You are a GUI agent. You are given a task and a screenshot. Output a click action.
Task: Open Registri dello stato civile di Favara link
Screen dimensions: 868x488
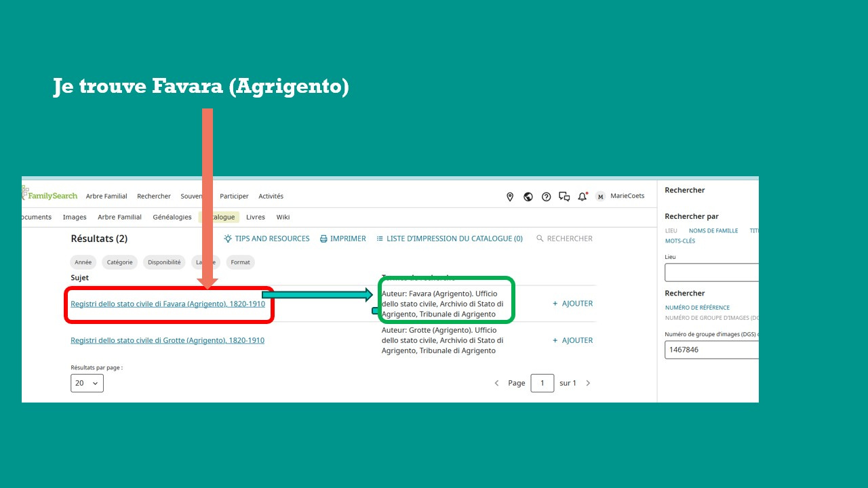click(x=167, y=304)
